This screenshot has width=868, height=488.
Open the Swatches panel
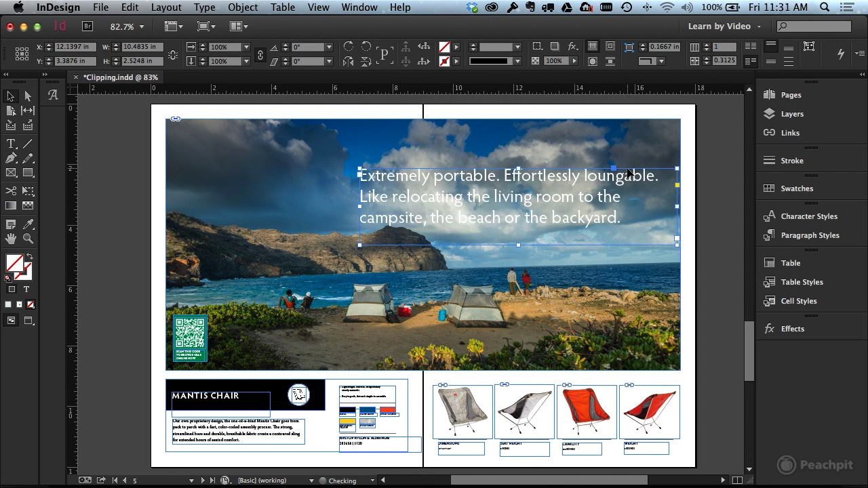[796, 188]
